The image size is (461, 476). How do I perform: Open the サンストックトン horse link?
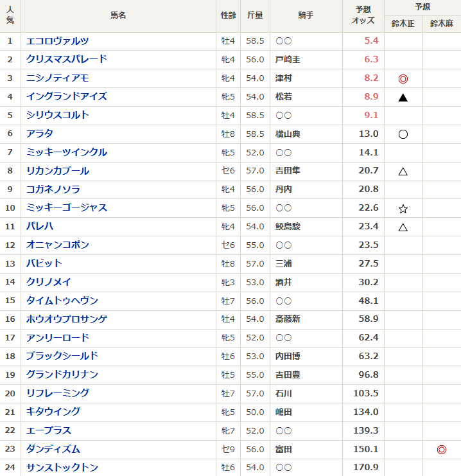coord(62,468)
